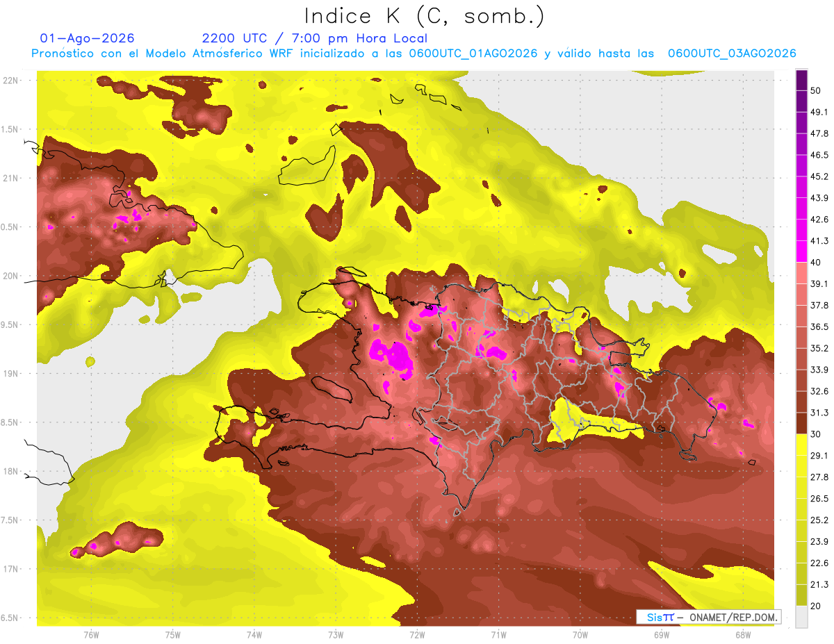Click the color scale value 43.9
The height and width of the screenshot is (644, 834).
[820, 198]
